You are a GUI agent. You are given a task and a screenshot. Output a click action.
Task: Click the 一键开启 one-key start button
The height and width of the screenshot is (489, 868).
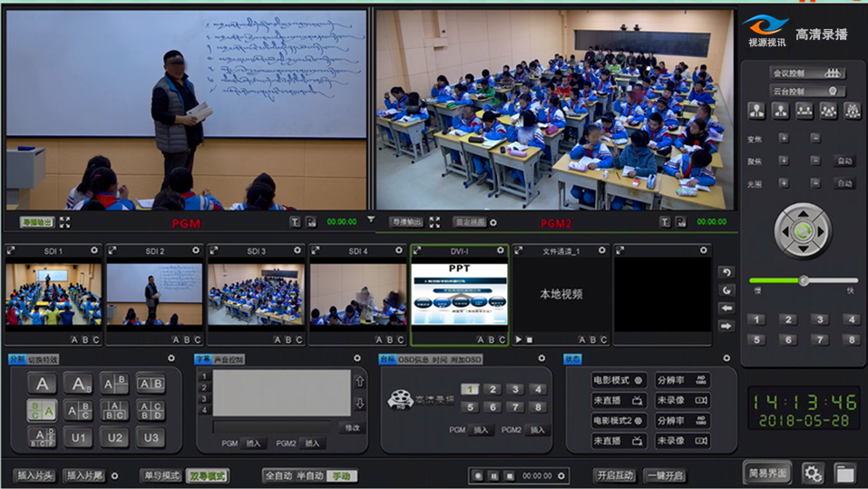pos(664,475)
